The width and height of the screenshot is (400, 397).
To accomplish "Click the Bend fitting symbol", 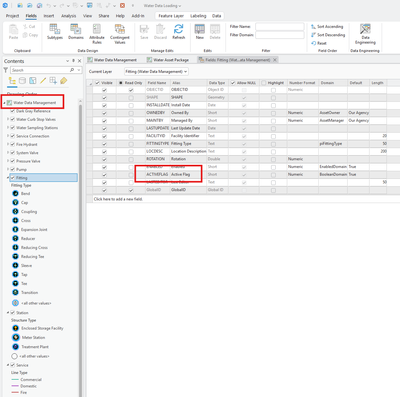I will coord(15,193).
